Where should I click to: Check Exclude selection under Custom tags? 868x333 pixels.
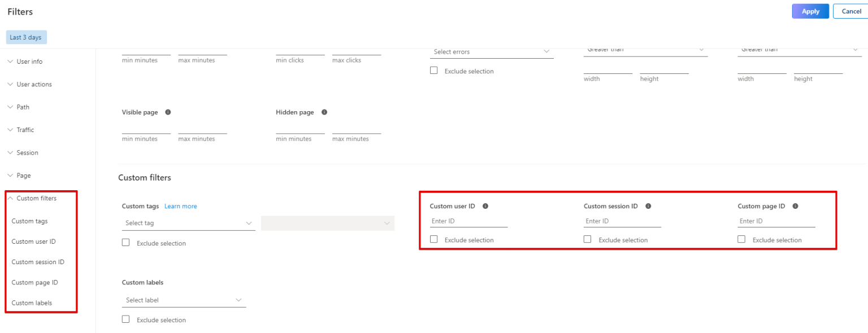(125, 242)
